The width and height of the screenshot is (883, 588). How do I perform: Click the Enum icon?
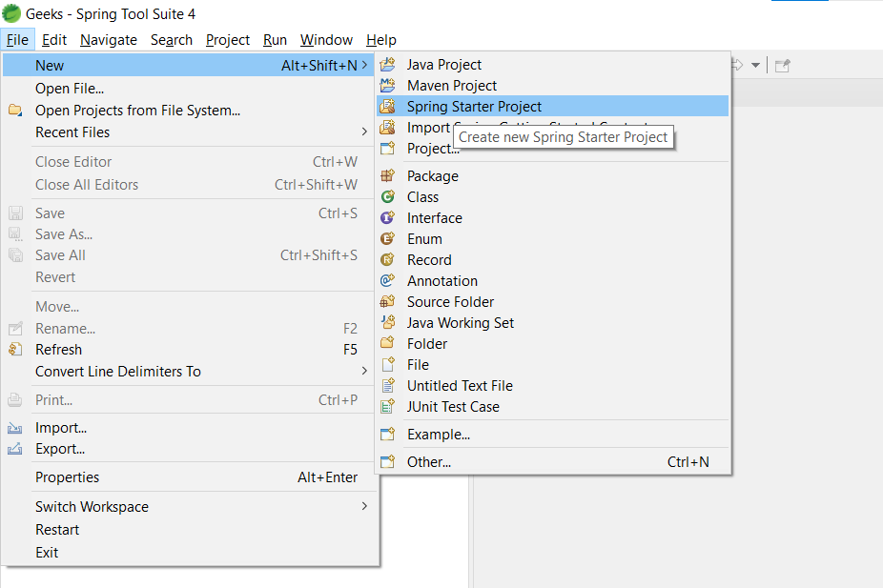(387, 238)
